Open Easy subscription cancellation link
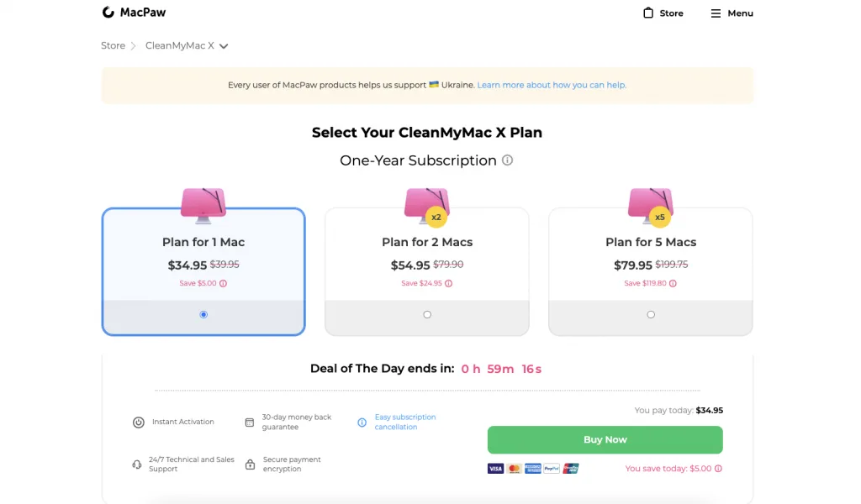Image resolution: width=861 pixels, height=504 pixels. click(x=405, y=422)
